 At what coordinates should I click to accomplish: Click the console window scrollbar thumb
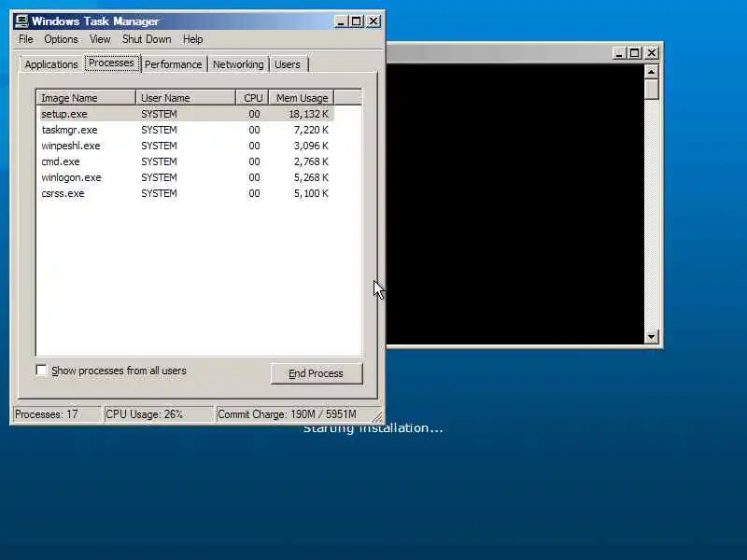[651, 89]
